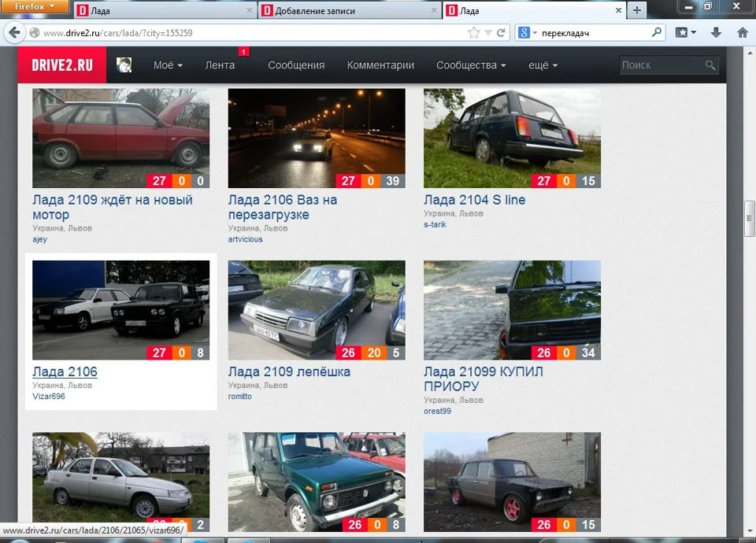The image size is (756, 543).
Task: Go to Firefox home page icon
Action: [743, 33]
